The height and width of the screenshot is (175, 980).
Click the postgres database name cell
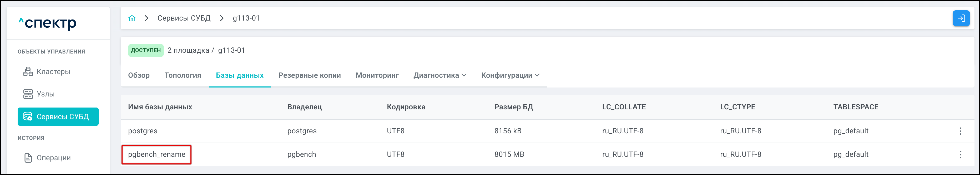tap(143, 131)
